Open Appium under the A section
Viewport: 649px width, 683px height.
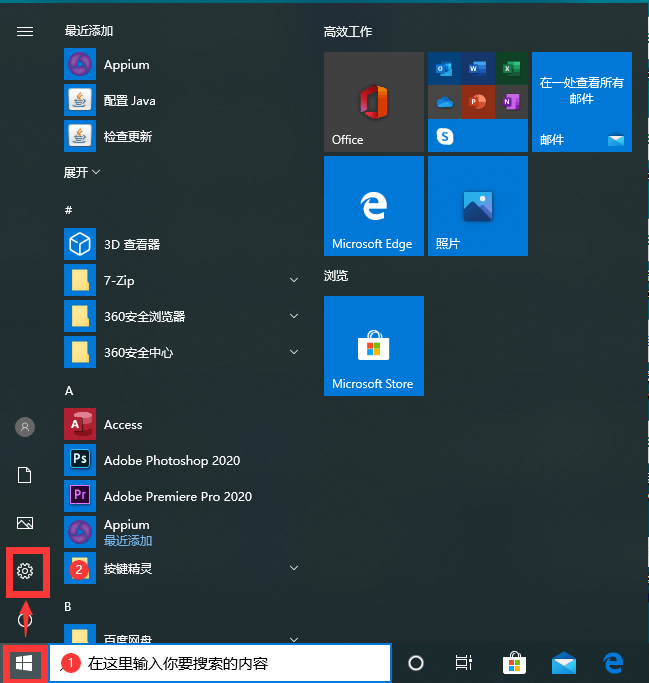click(183, 532)
